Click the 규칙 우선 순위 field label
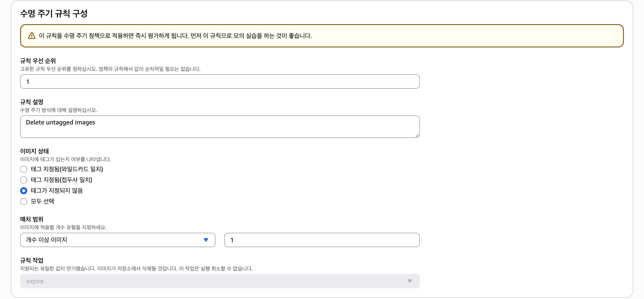 tap(38, 61)
